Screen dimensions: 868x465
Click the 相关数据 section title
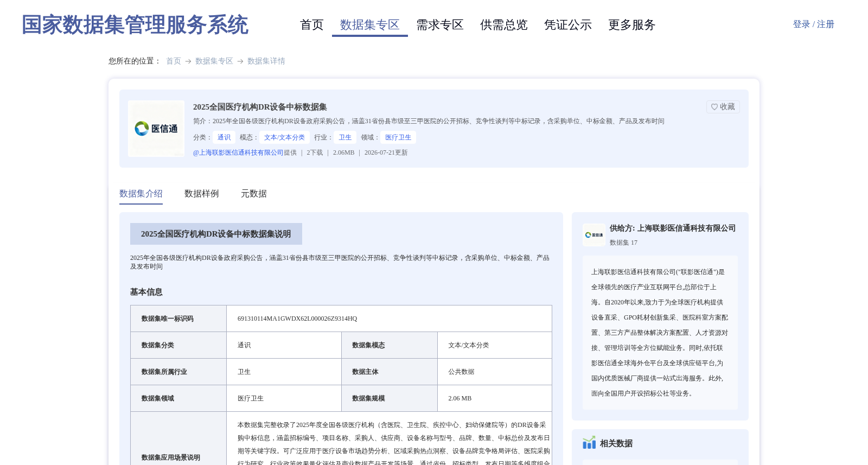tap(616, 444)
